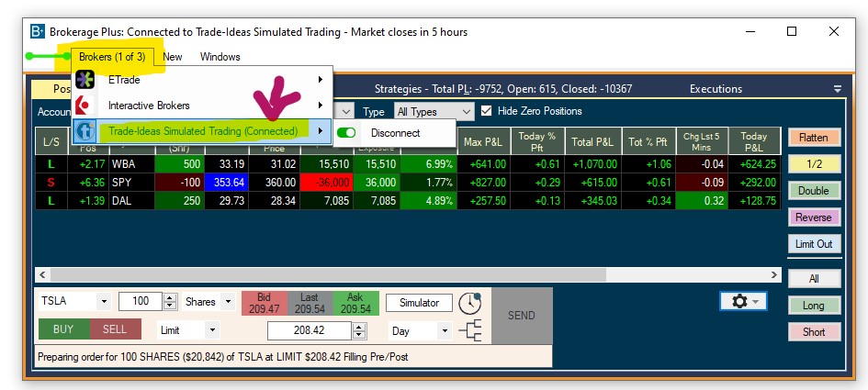Image resolution: width=868 pixels, height=390 pixels.
Task: Expand the TSLA symbol dropdown
Action: (102, 302)
